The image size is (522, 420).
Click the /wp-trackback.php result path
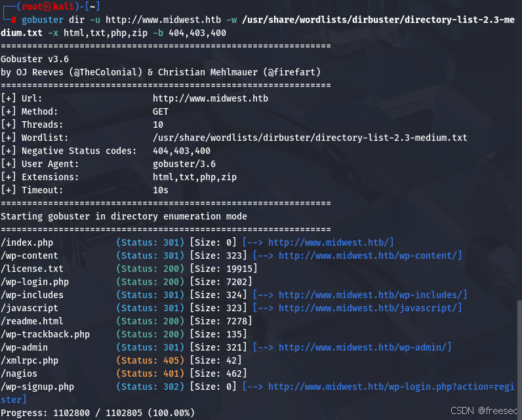pyautogui.click(x=45, y=334)
